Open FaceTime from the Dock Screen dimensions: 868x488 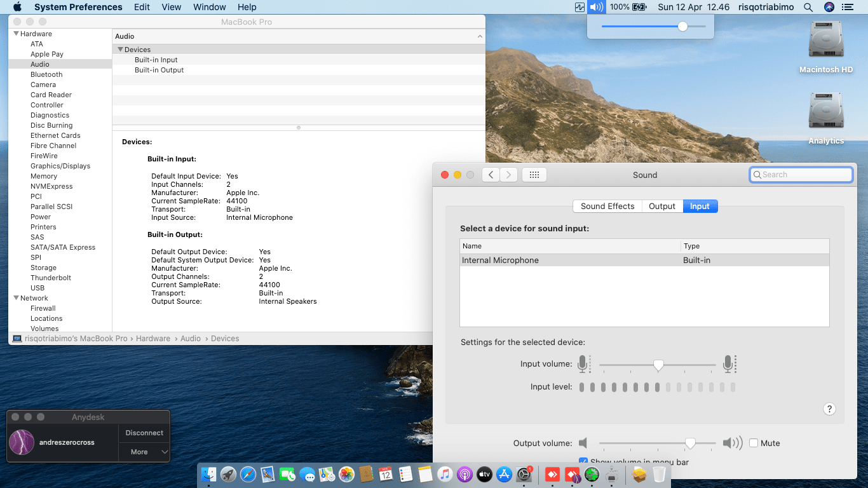pos(287,474)
